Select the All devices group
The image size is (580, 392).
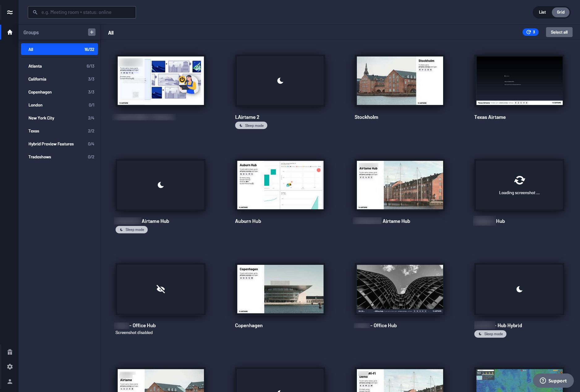[59, 49]
